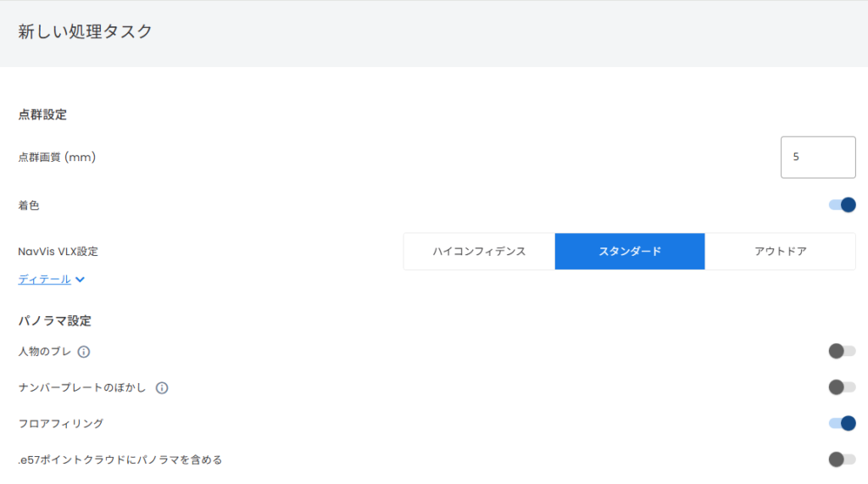Click the chevron arrow next to ディテール
Image resolution: width=868 pixels, height=484 pixels.
[80, 279]
